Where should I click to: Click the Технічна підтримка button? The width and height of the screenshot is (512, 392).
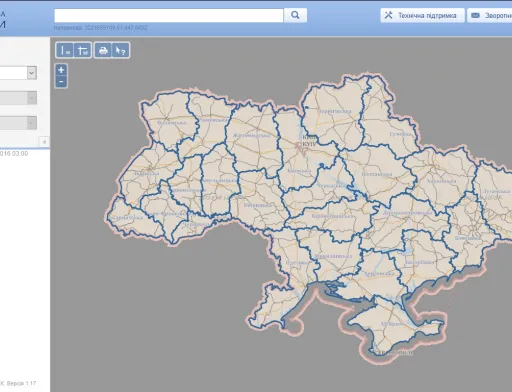pyautogui.click(x=422, y=15)
